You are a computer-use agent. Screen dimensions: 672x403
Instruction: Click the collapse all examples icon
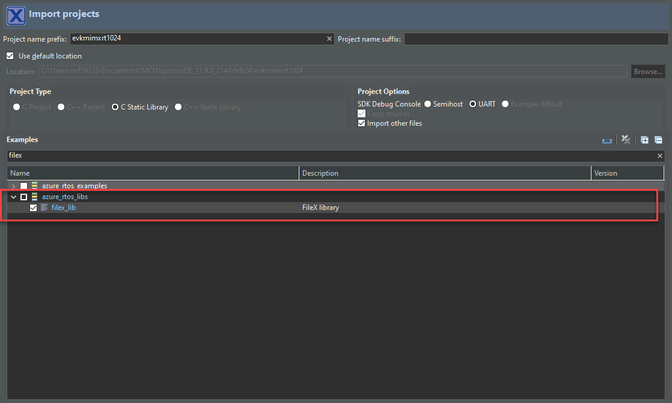(x=658, y=140)
